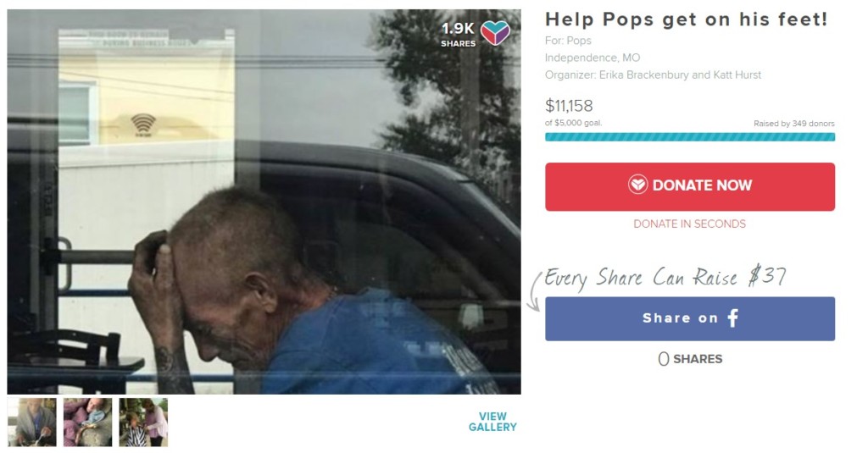The image size is (868, 453).
Task: Click the 0 SHARES count below share button
Action: 690,359
